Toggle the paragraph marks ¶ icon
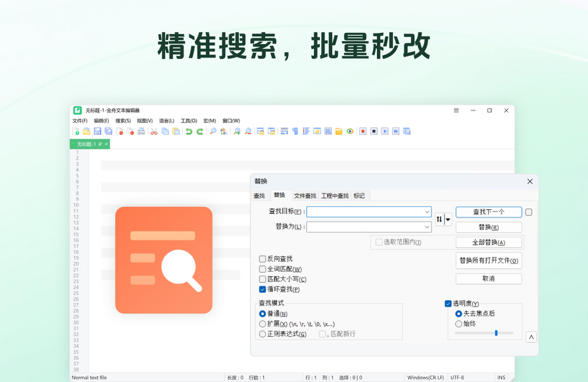Viewport: 588px width, 382px height. (x=294, y=131)
